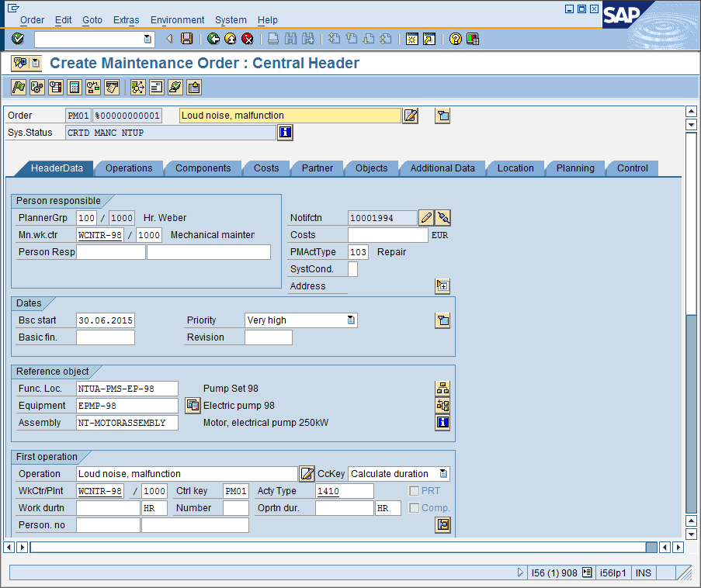701x588 pixels.
Task: Open the Priority dropdown showing Very high
Action: [351, 320]
